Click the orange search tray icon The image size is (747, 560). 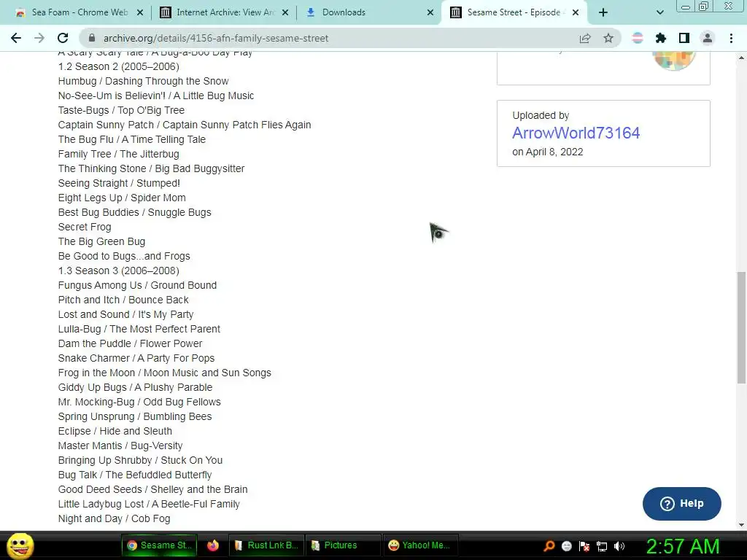coord(549,545)
